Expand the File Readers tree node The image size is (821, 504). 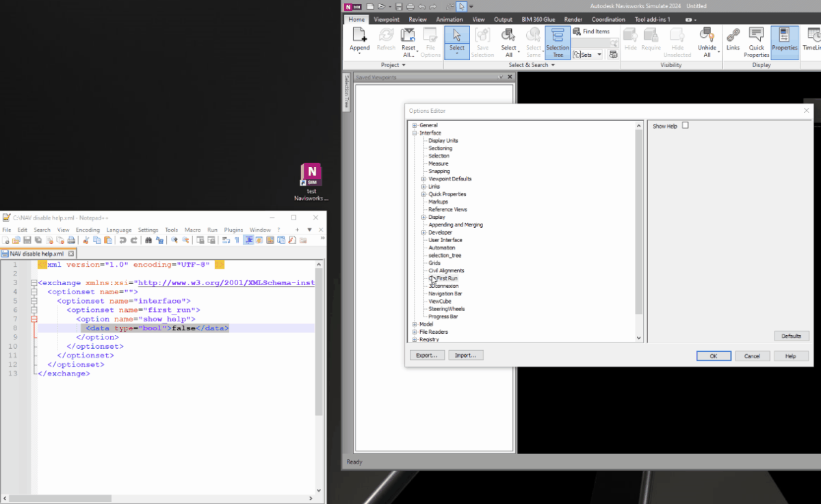[x=415, y=332]
